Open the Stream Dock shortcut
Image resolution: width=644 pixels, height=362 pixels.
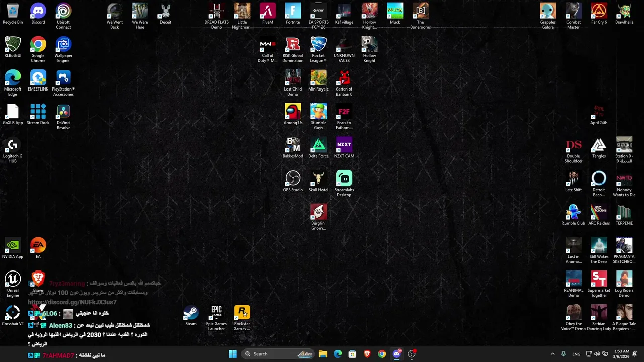[38, 115]
